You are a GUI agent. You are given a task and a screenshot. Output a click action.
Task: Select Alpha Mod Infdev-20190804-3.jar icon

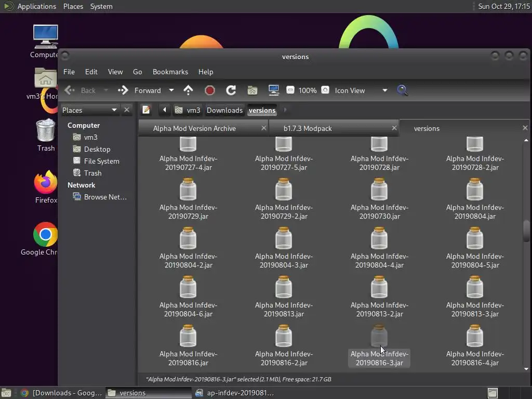click(x=284, y=238)
